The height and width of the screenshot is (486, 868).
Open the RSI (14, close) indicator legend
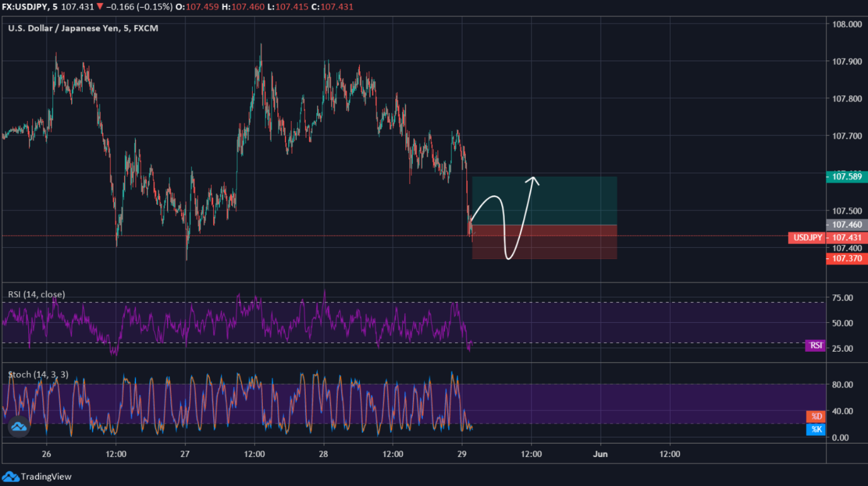pos(37,294)
